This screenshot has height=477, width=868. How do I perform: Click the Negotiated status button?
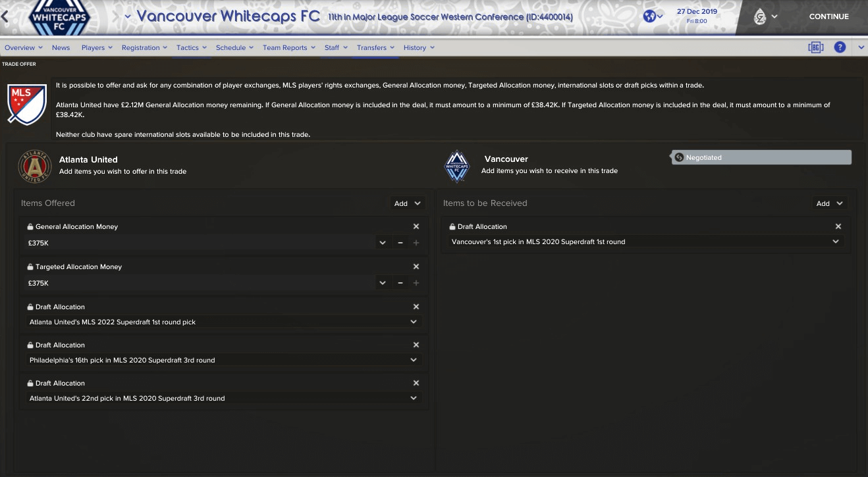(761, 157)
